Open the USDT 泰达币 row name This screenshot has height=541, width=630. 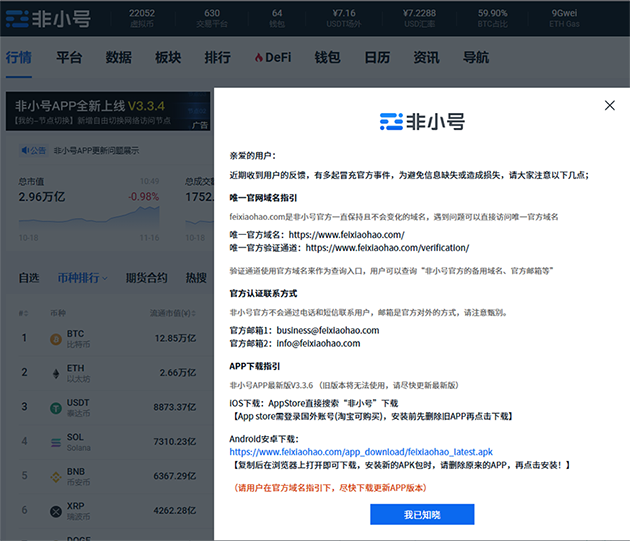click(78, 408)
